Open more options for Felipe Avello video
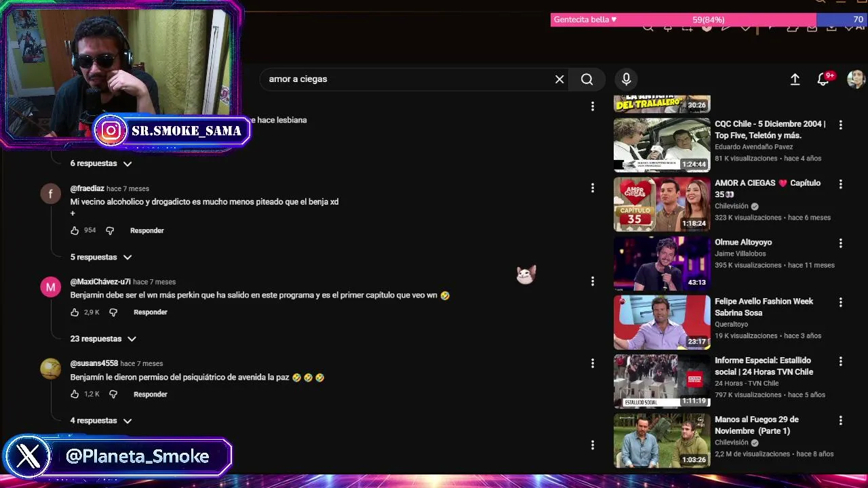Viewport: 868px width, 488px height. 840,302
